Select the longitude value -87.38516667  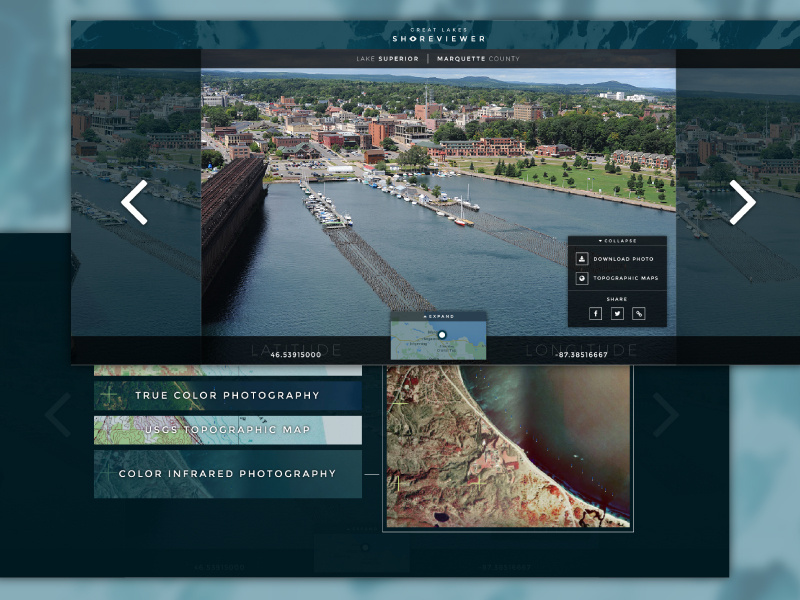click(582, 355)
